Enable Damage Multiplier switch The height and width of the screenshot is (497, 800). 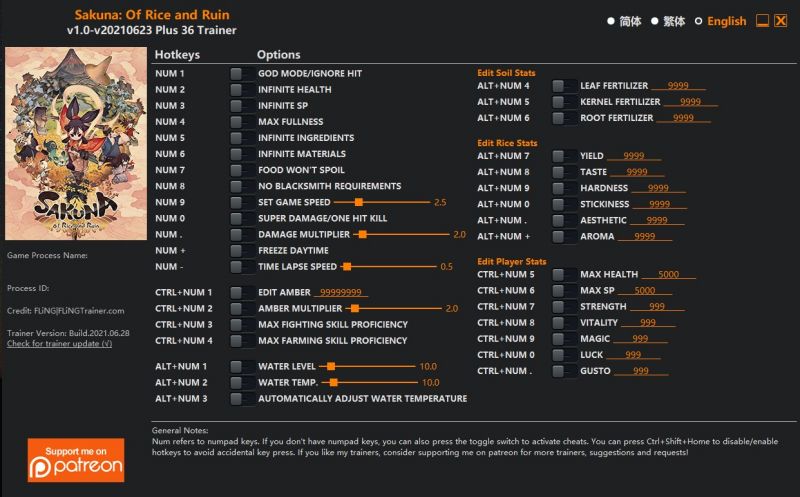coord(242,235)
